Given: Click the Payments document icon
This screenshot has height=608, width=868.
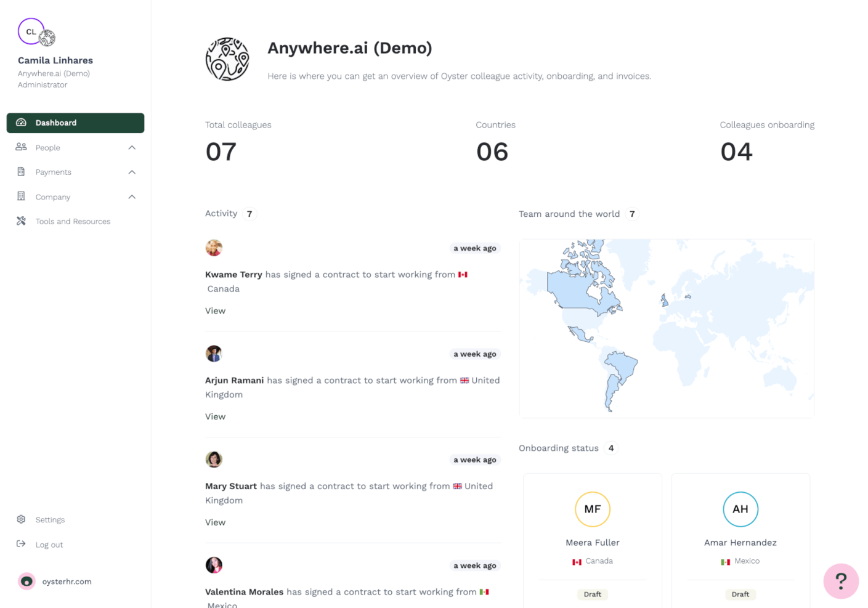Looking at the screenshot, I should (x=22, y=172).
